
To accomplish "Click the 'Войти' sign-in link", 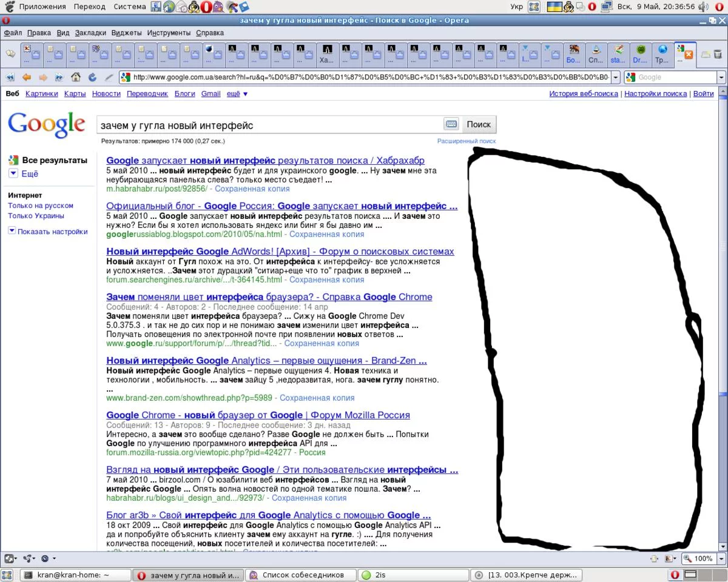I will [x=704, y=94].
